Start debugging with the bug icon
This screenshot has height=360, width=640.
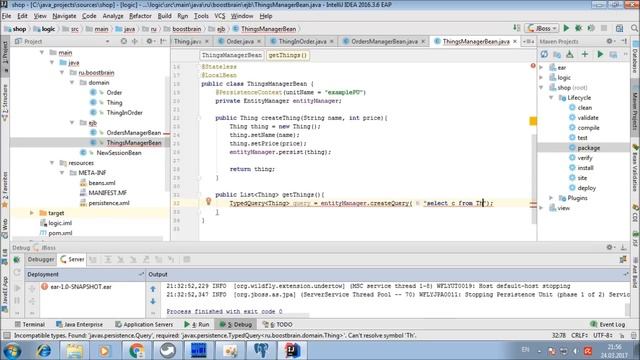pos(578,28)
